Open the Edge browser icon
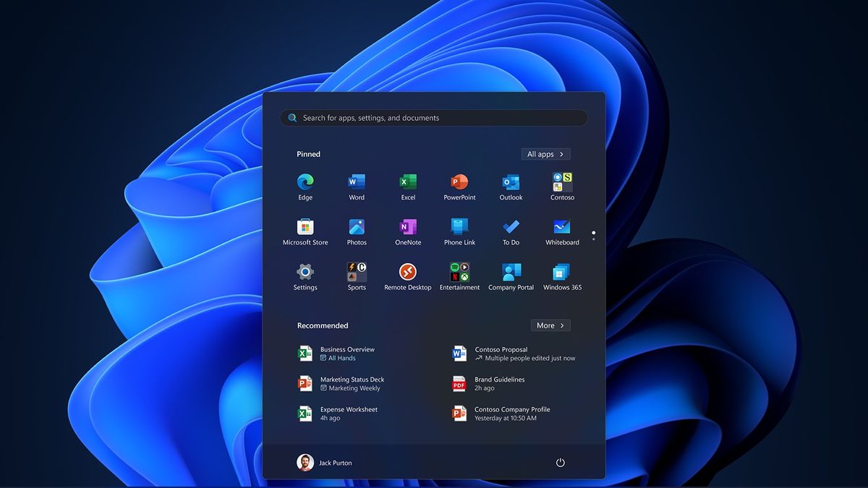 click(305, 181)
